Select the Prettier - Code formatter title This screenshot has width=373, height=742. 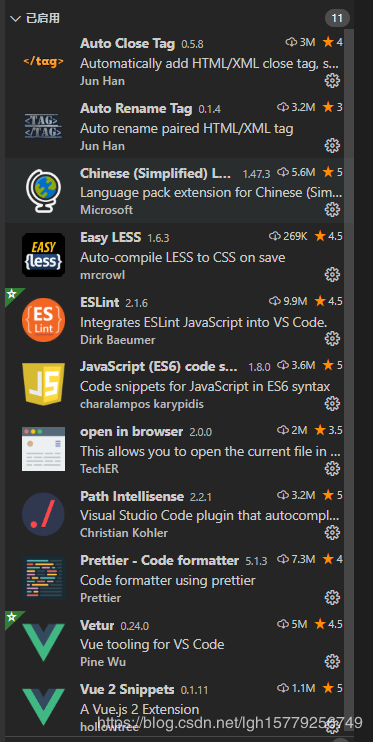tap(159, 560)
